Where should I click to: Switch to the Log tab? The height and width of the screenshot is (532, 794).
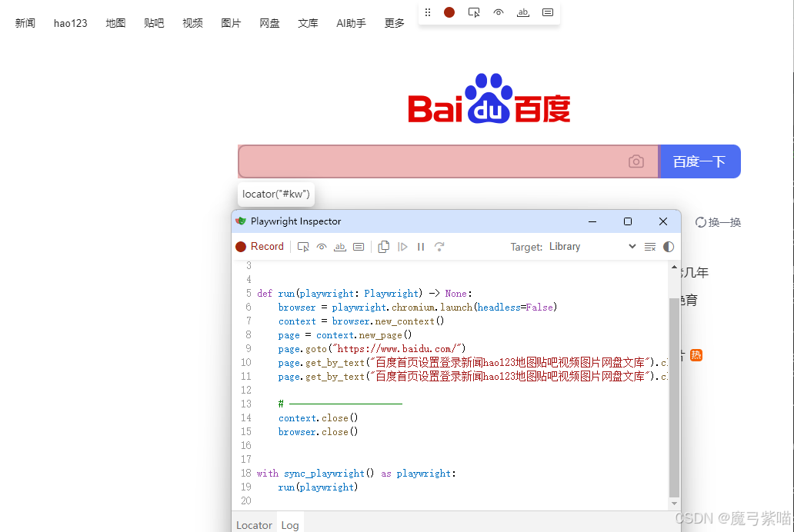pyautogui.click(x=290, y=525)
